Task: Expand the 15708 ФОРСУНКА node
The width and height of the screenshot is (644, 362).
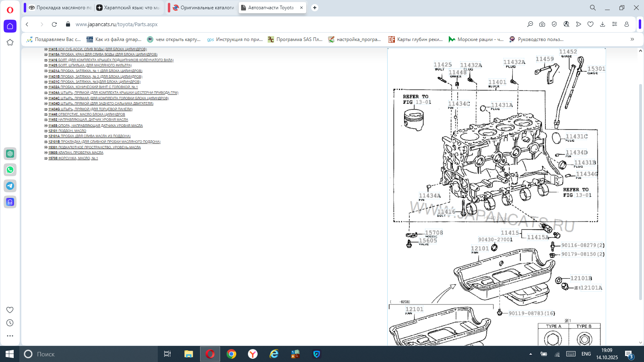Action: click(x=46, y=158)
